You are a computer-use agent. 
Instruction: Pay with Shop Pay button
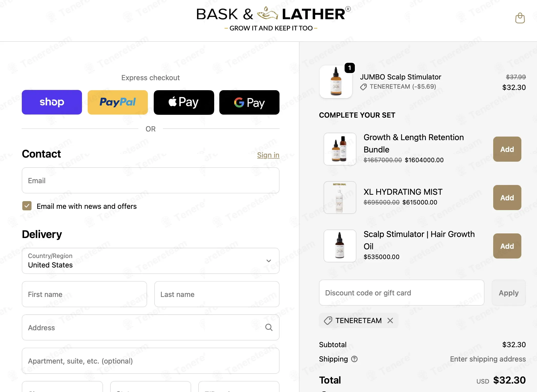(52, 102)
